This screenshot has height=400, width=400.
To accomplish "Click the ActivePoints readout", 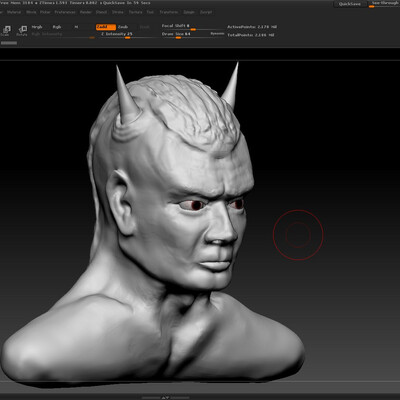I will click(x=252, y=27).
